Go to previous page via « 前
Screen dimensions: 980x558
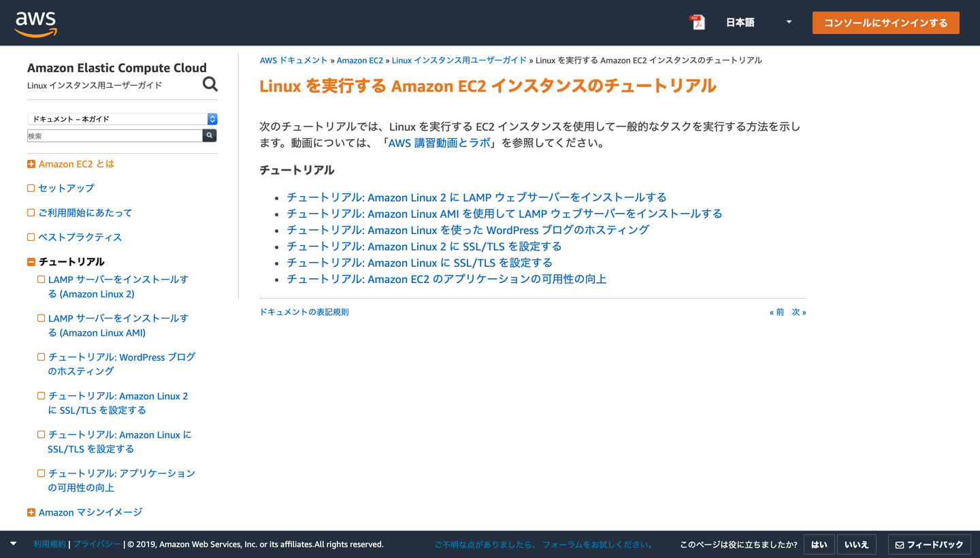(777, 312)
